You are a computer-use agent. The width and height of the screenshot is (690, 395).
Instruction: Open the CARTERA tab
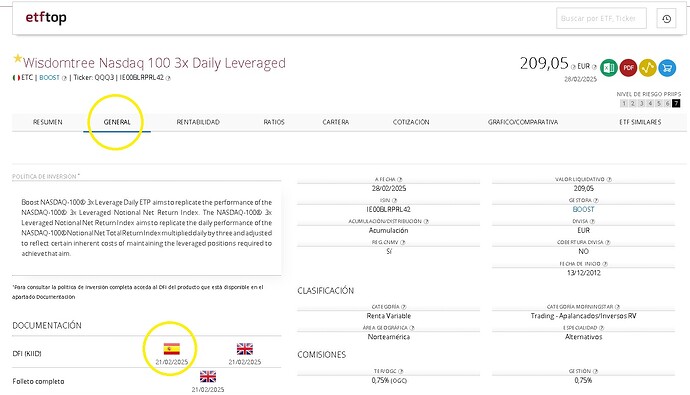click(x=336, y=122)
